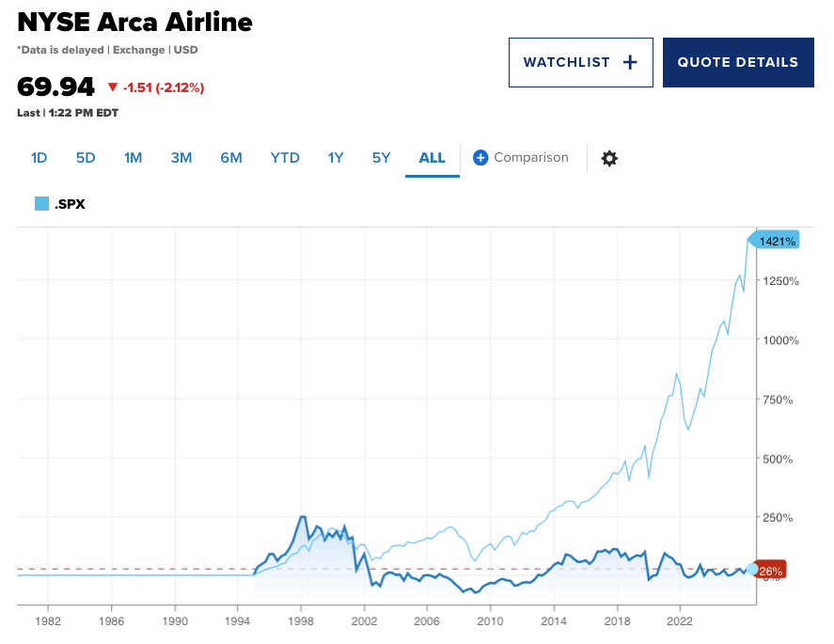Show the 1Y chart range
The width and height of the screenshot is (834, 644).
[x=336, y=158]
